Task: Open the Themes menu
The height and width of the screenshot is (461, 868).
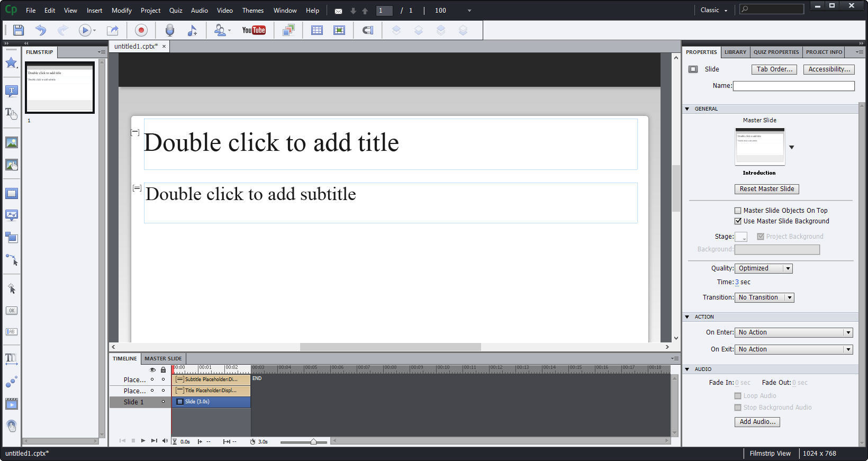Action: 252,10
